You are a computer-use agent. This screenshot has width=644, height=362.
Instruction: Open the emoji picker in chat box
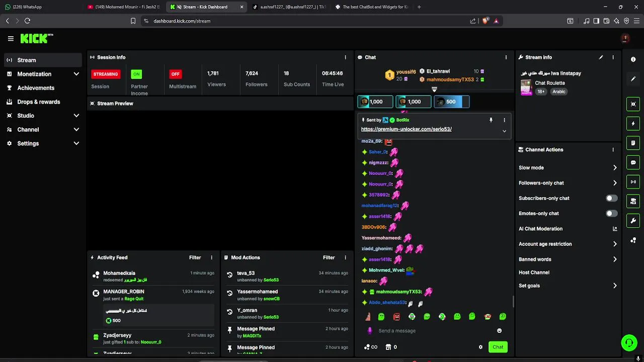(499, 331)
